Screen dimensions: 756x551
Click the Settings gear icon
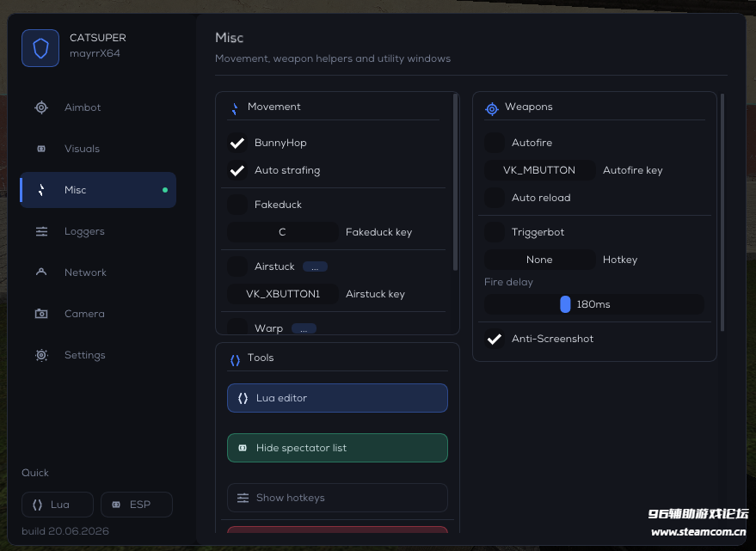pos(41,355)
